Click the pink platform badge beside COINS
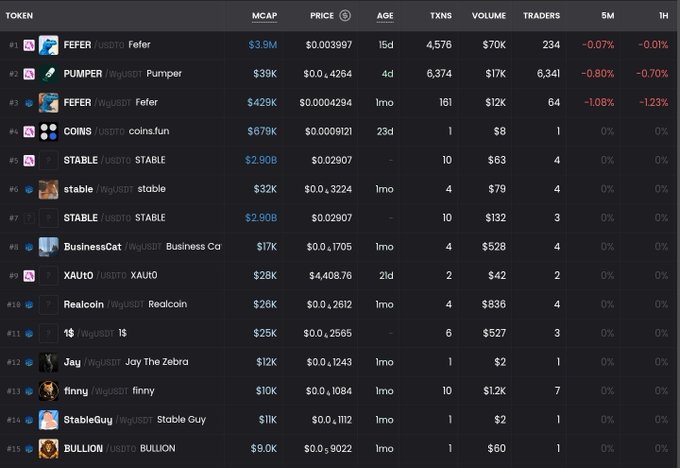The height and width of the screenshot is (468, 680). click(29, 131)
